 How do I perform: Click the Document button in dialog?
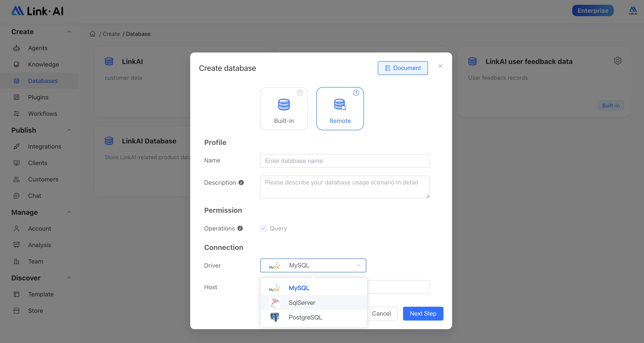[x=402, y=68]
